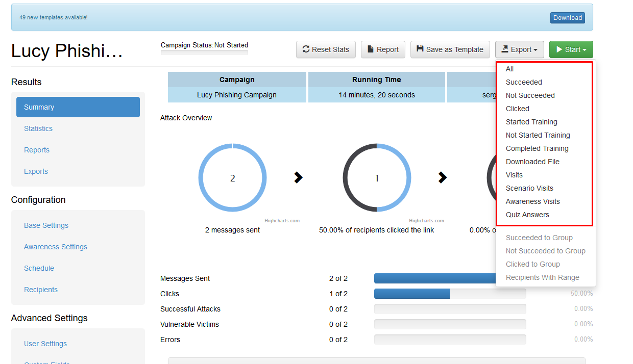The height and width of the screenshot is (364, 633).
Task: Save campaign as a template
Action: (x=450, y=49)
